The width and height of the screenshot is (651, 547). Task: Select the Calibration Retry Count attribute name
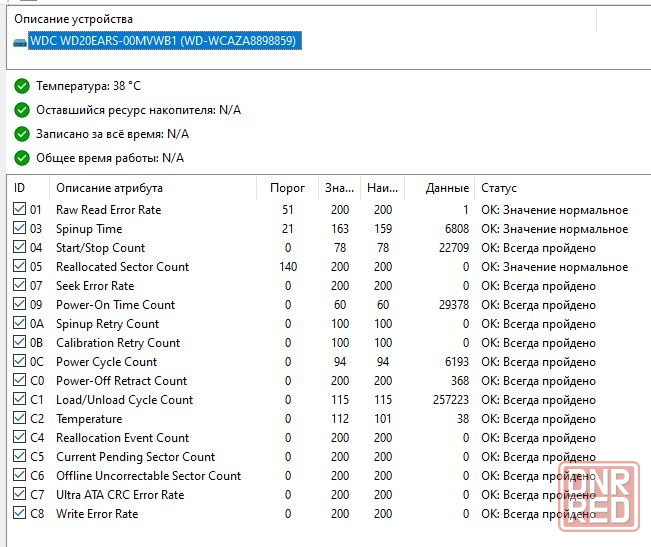tap(118, 343)
